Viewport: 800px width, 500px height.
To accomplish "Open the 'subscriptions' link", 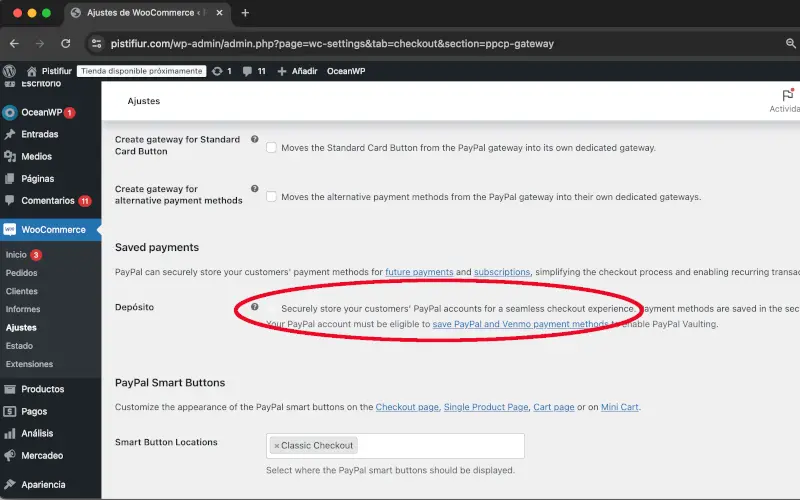I will 502,272.
